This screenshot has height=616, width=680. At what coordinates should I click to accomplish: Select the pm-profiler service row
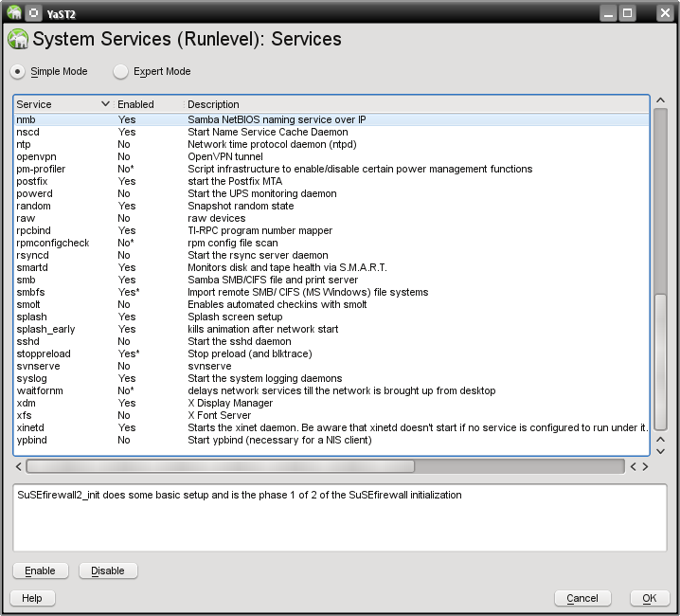[x=331, y=169]
